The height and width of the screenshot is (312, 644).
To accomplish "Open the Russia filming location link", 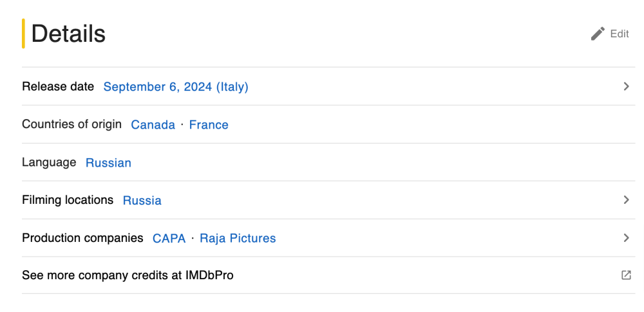I will [x=142, y=201].
